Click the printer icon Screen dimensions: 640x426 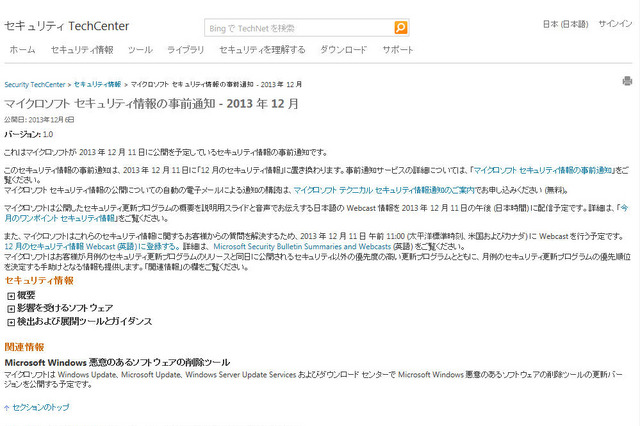627,81
